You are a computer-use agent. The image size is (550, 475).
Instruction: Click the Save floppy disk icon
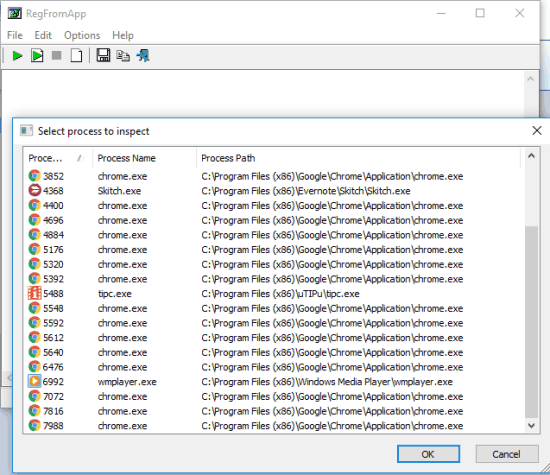103,55
